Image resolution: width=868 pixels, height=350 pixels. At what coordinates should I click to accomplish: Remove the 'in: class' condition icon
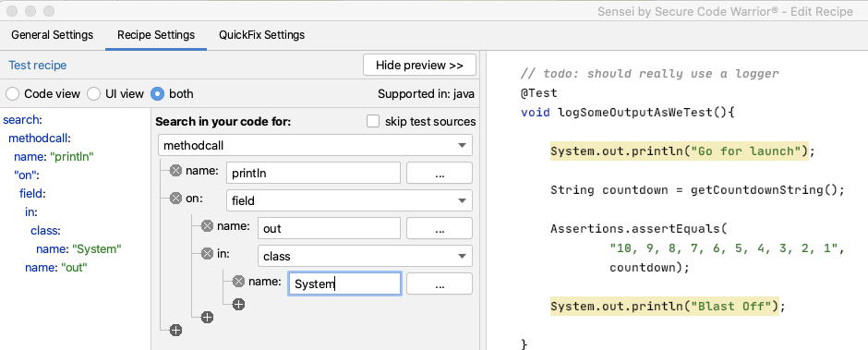pos(207,254)
